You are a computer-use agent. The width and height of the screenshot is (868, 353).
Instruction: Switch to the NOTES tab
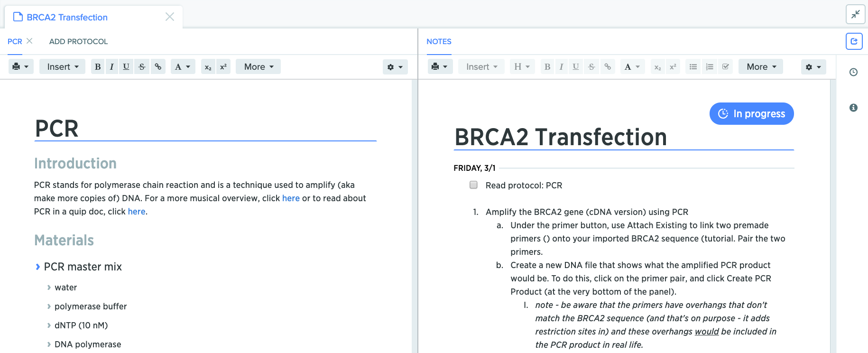coord(439,42)
